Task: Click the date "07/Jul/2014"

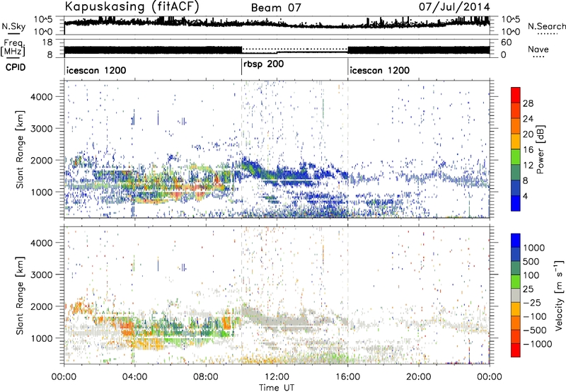Action: [x=454, y=7]
